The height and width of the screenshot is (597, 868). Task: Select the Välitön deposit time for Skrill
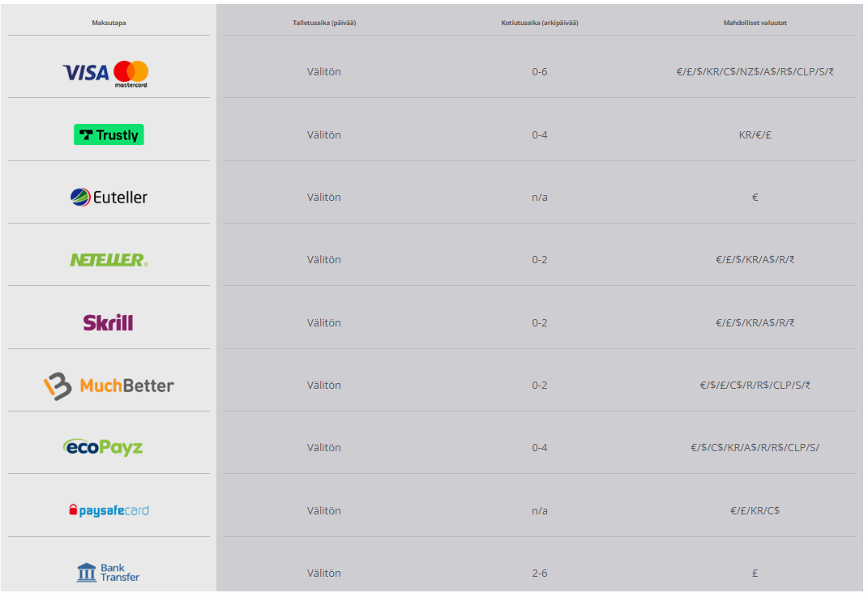pyautogui.click(x=324, y=322)
